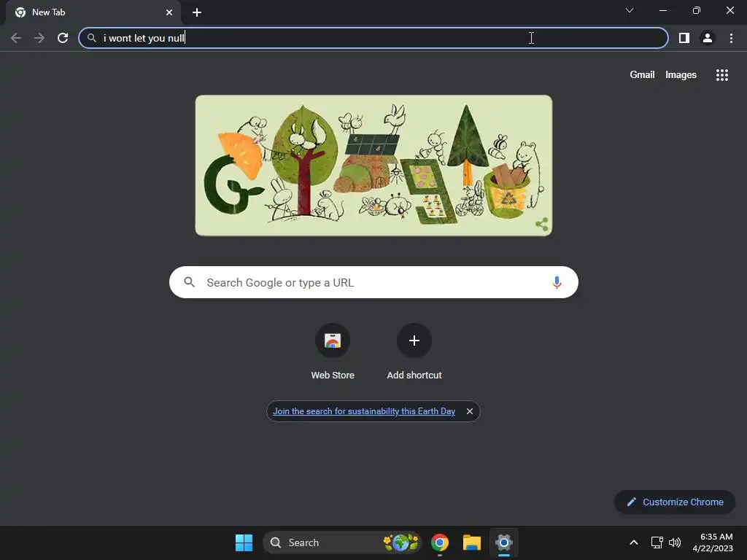Click Customize Chrome button
This screenshot has width=747, height=560.
pyautogui.click(x=675, y=502)
